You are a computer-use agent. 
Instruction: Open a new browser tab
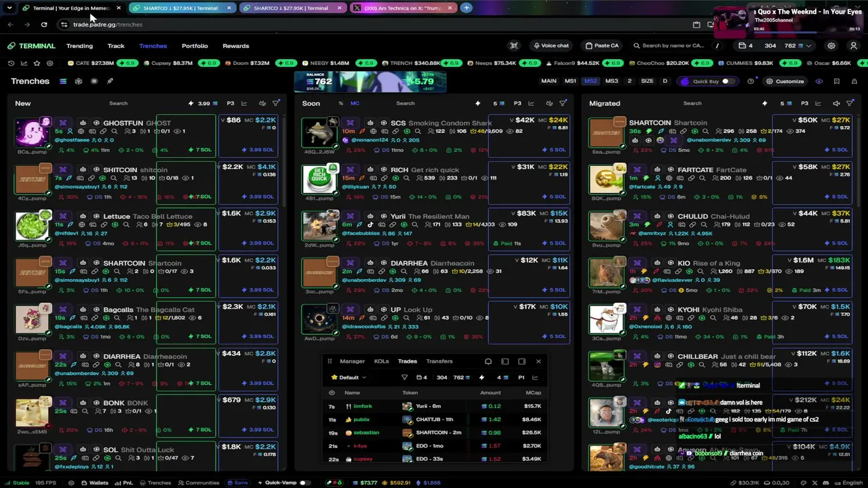pos(467,8)
